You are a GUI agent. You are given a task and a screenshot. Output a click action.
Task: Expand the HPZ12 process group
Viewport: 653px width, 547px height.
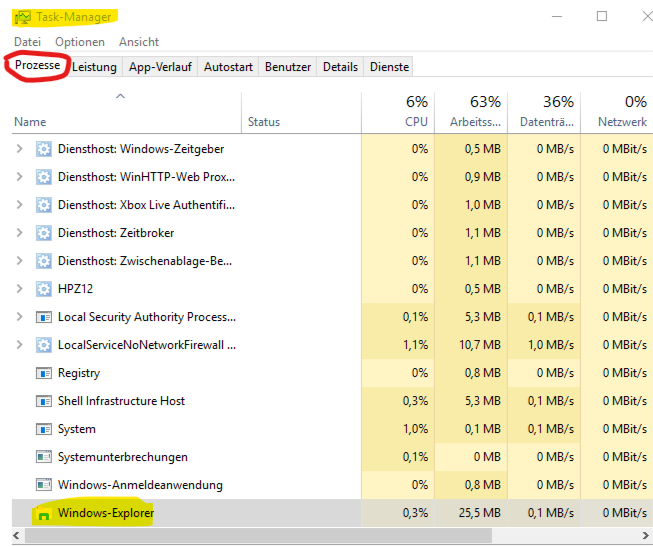click(x=19, y=289)
